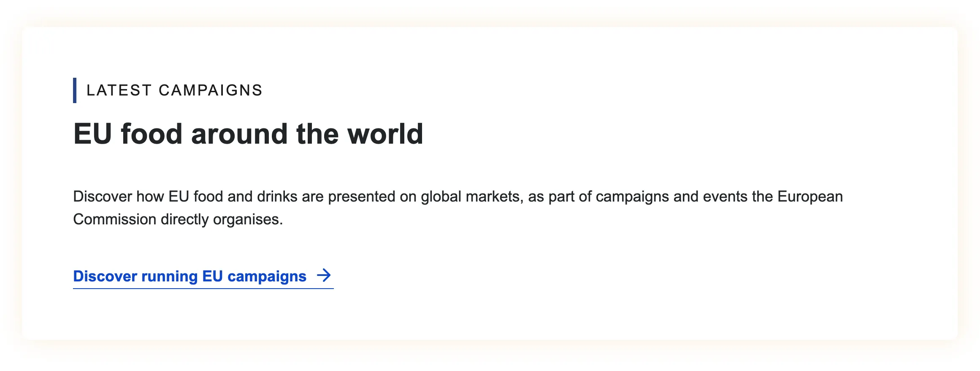The width and height of the screenshot is (980, 371).
Task: Click 'global markets' in the description text
Action: click(472, 197)
